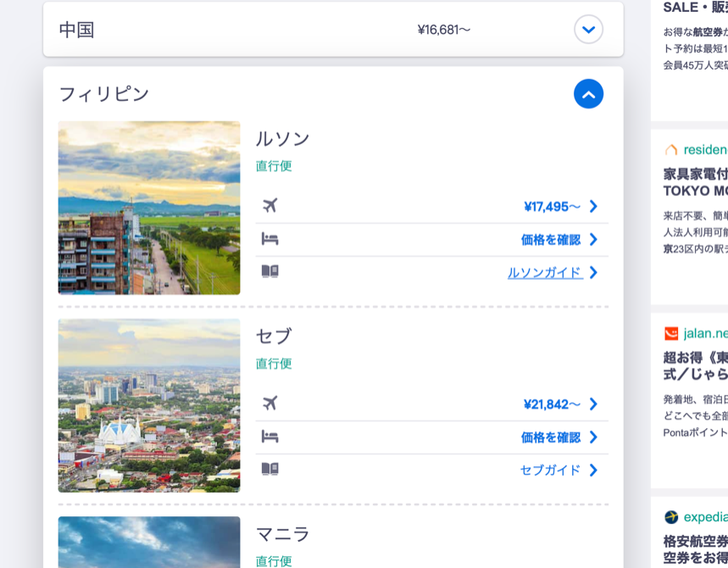Viewport: 728px width, 568px height.
Task: Click the マニラ destination title
Action: [x=282, y=534]
